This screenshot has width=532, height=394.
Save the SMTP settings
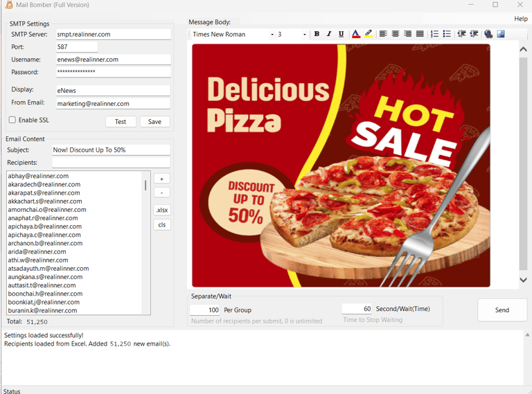click(x=154, y=122)
